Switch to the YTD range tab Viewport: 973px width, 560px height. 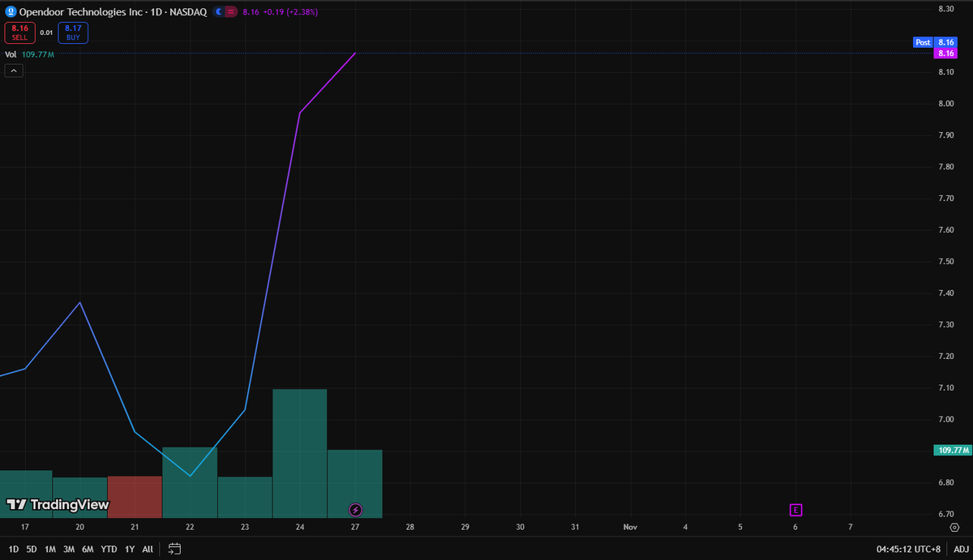[x=108, y=549]
